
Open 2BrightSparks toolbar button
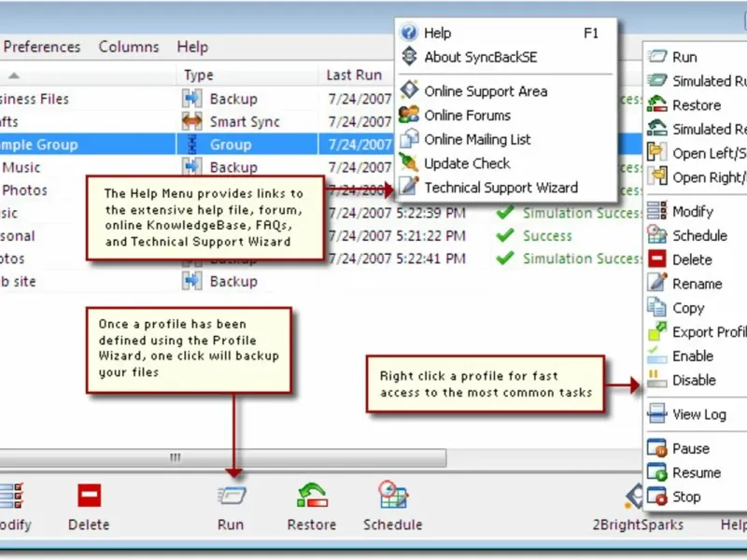click(x=638, y=508)
